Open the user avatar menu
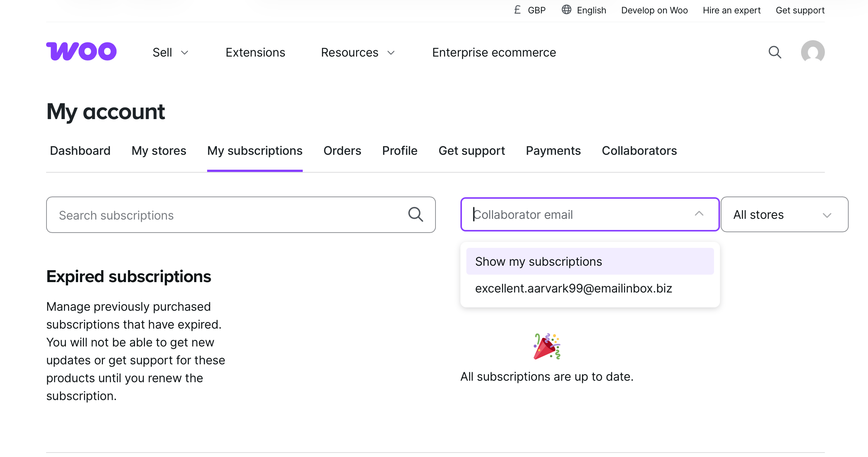The image size is (868, 457). point(813,52)
